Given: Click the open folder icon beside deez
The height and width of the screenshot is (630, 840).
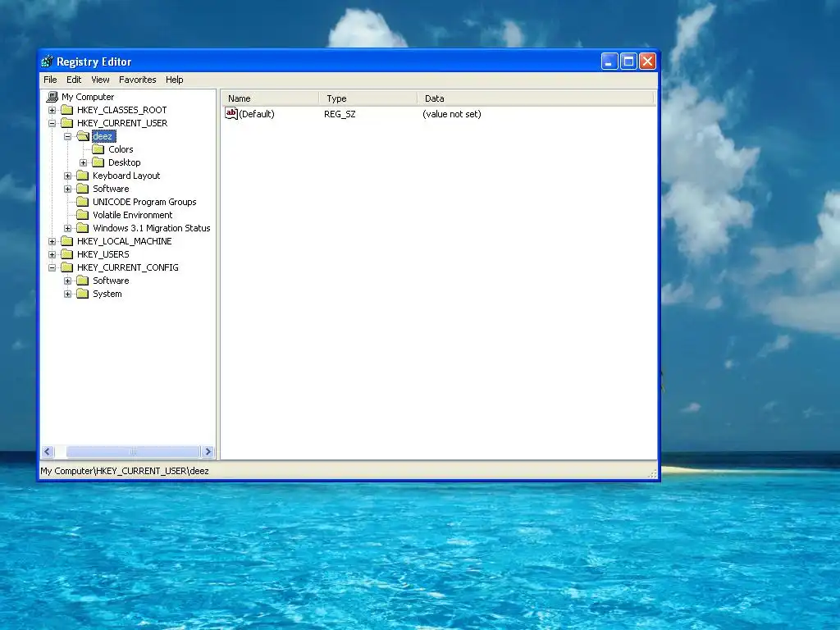Looking at the screenshot, I should tap(83, 136).
